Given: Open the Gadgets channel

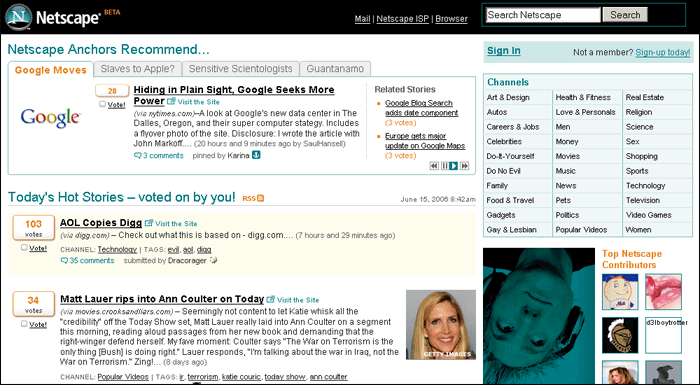Looking at the screenshot, I should coord(501,215).
